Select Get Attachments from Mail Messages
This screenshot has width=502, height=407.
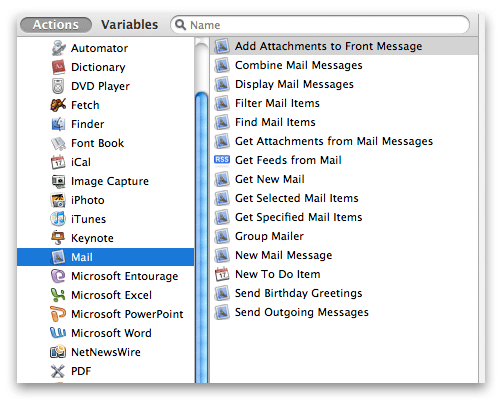coord(344,141)
